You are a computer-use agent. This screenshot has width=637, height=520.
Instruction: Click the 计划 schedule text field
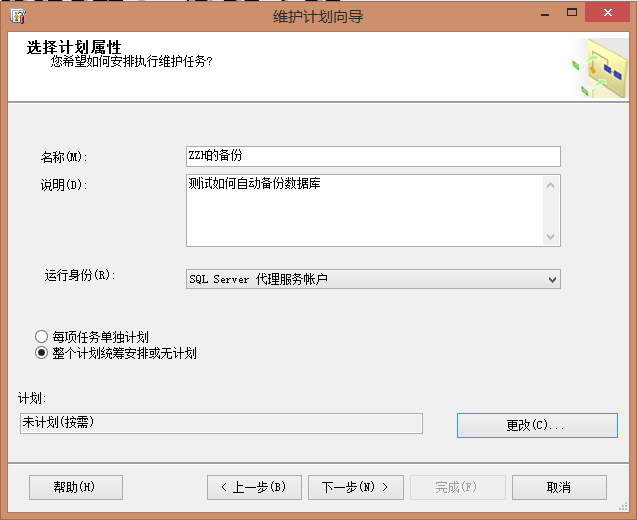[x=221, y=423]
